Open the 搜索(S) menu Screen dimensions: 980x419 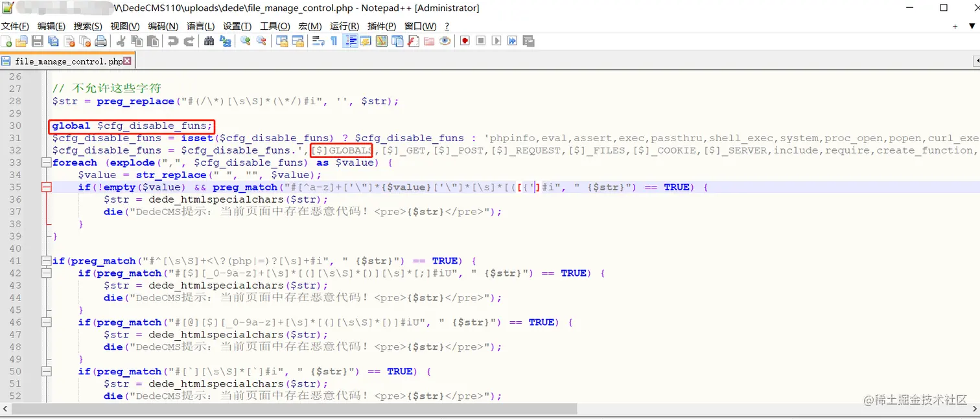(88, 26)
